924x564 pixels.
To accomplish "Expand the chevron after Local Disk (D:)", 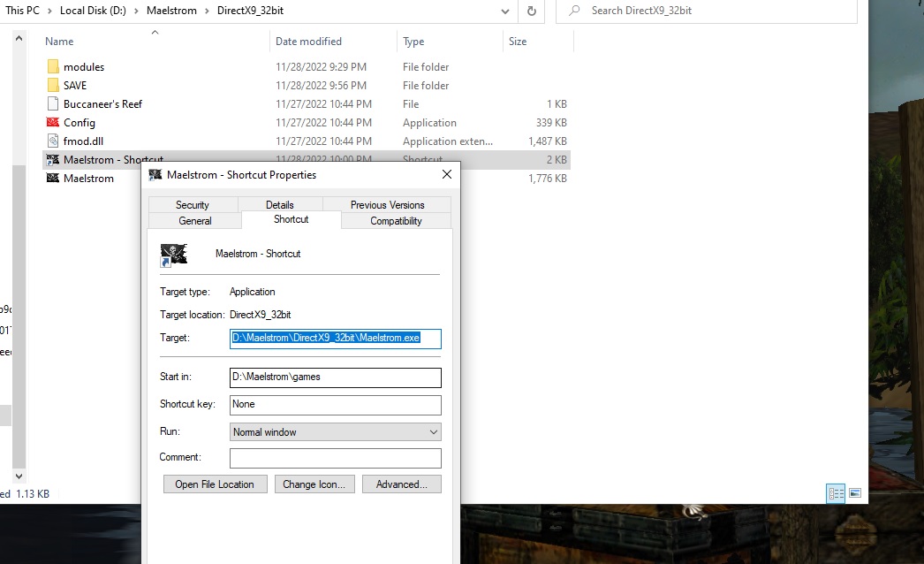I will click(136, 11).
